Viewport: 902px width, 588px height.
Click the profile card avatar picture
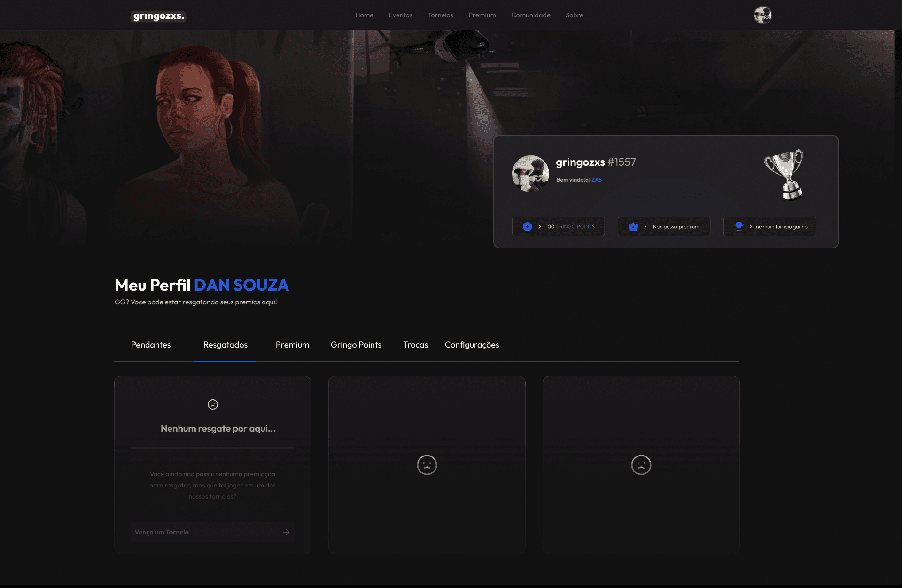click(x=530, y=174)
